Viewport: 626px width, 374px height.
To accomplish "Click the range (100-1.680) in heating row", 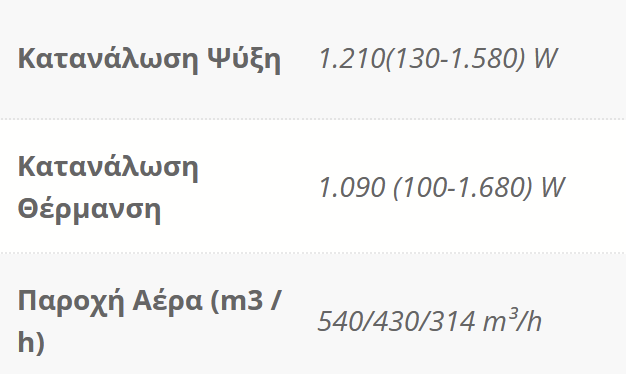I will (x=462, y=188).
